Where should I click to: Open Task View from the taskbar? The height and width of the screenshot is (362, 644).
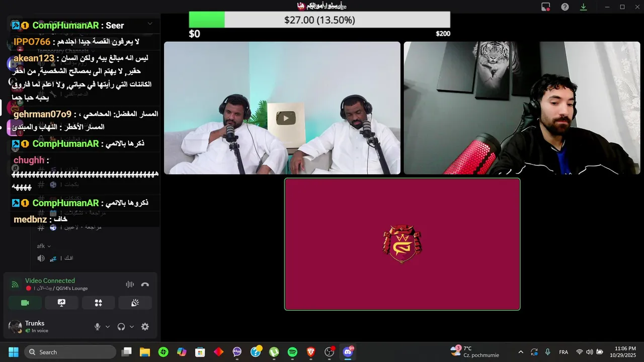point(127,352)
